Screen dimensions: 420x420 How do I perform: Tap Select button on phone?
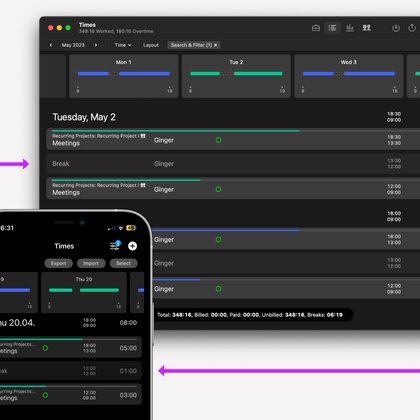click(124, 263)
